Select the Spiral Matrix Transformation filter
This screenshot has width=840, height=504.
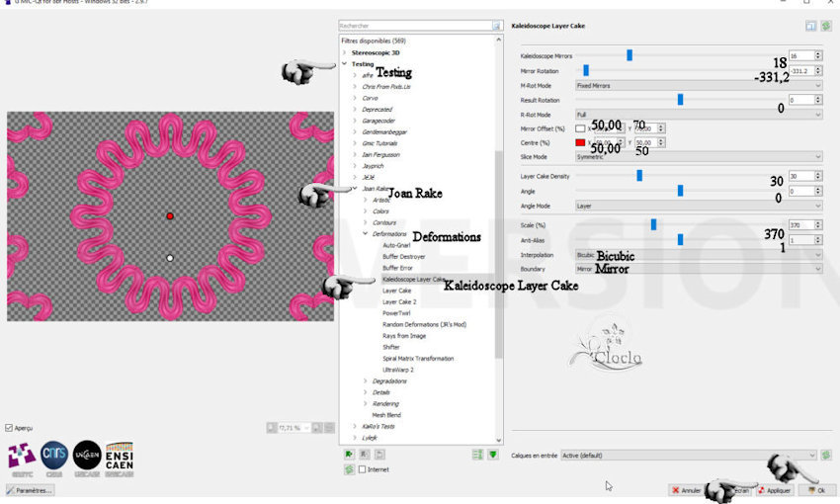pyautogui.click(x=418, y=359)
